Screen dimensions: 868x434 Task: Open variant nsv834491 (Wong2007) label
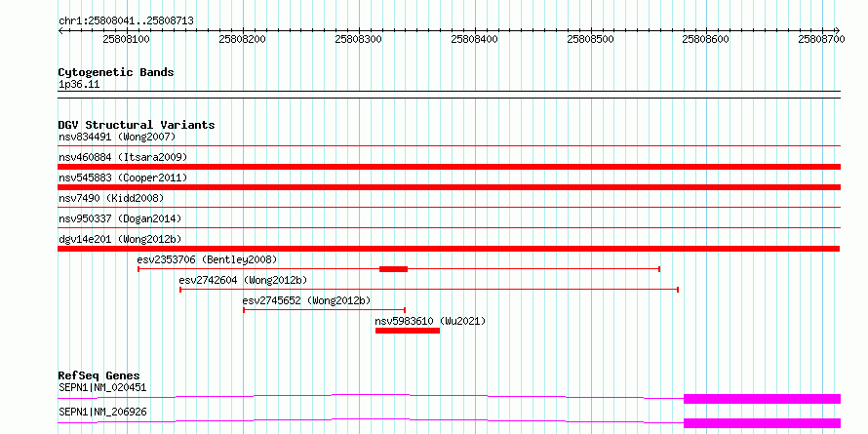coord(117,137)
